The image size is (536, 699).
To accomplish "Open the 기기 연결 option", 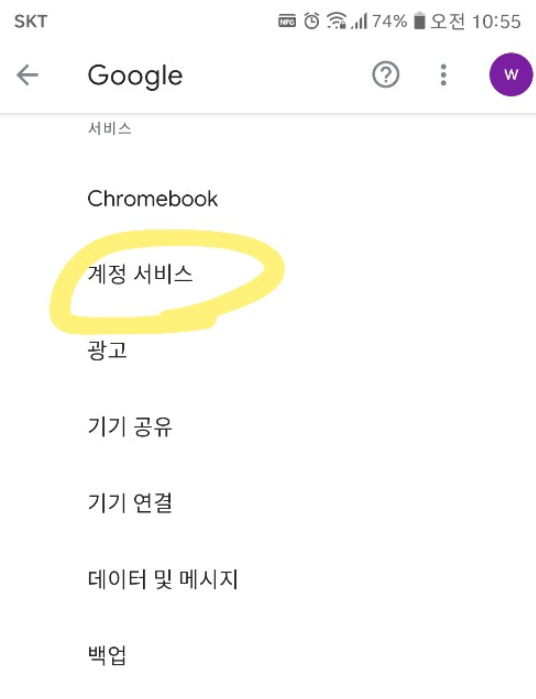I will coord(268,502).
